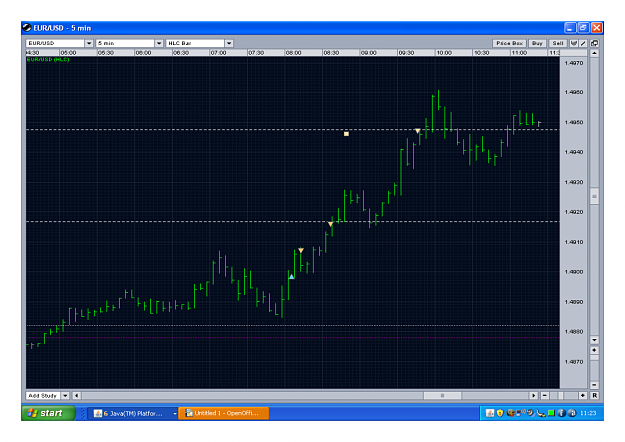The image size is (625, 442).
Task: Click vertical scrollbar down arrow
Action: pos(594,340)
